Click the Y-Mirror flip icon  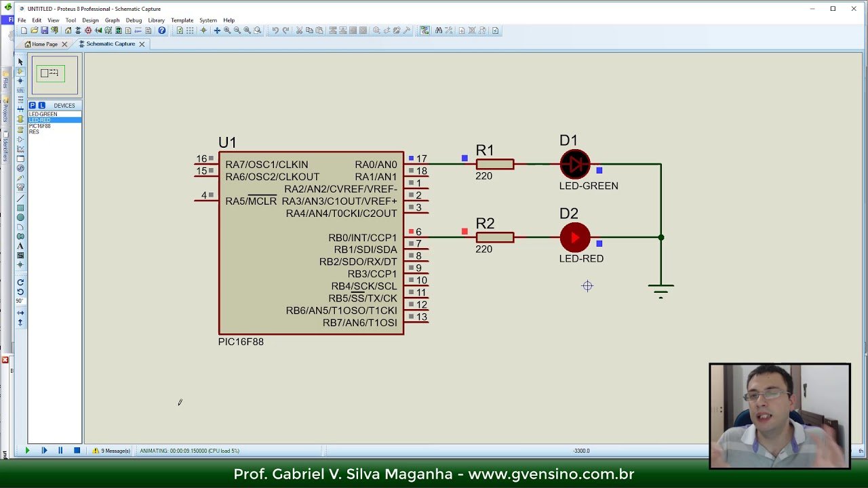(20, 321)
